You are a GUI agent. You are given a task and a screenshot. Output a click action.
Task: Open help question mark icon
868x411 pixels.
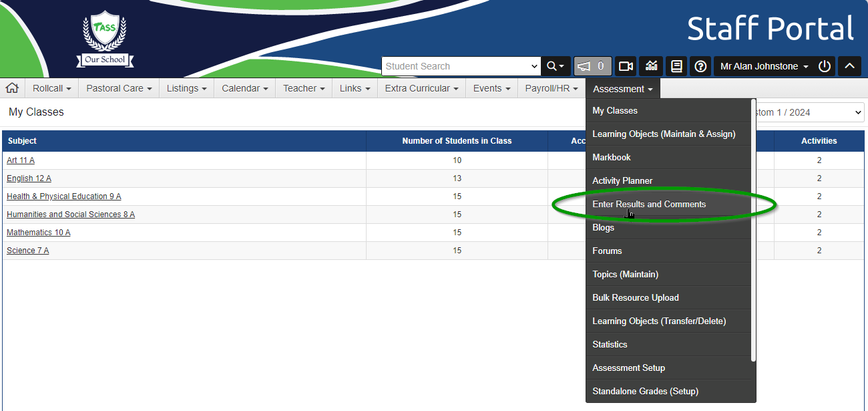700,66
